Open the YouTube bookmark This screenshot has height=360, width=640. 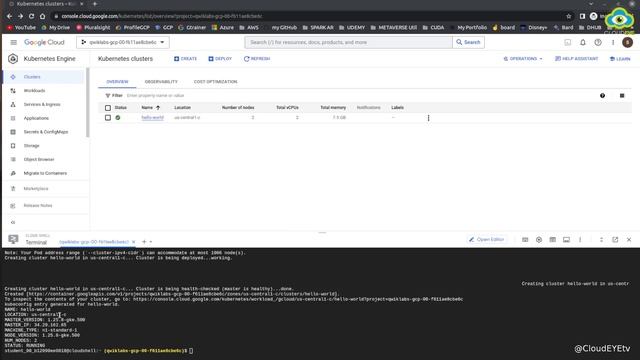pos(21,28)
